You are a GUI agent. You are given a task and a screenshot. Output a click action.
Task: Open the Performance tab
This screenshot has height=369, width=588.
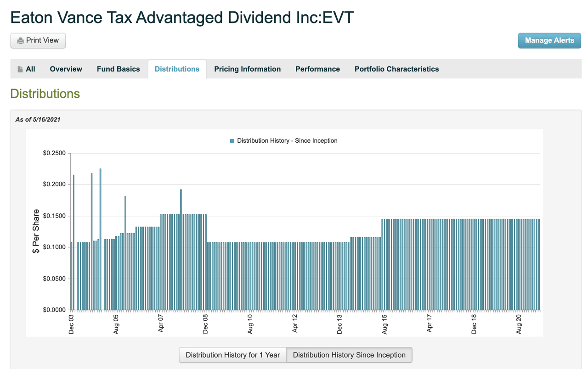317,69
